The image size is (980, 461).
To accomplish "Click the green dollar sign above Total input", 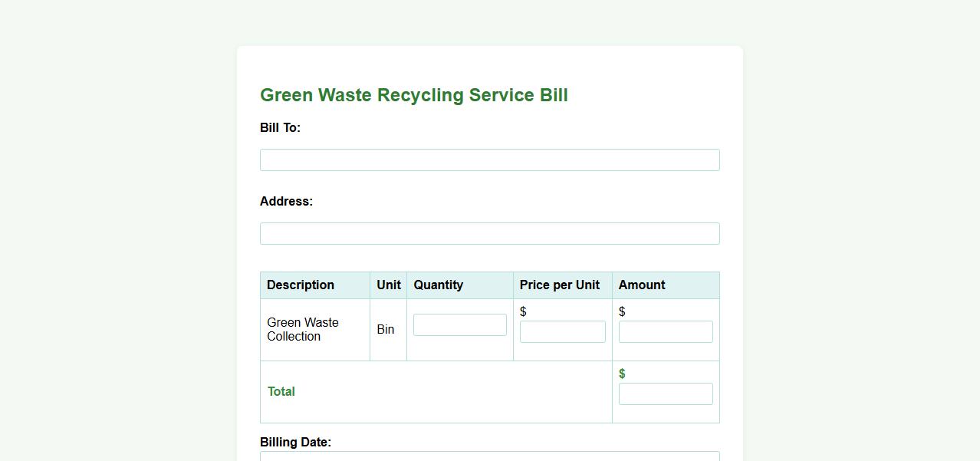I will [x=622, y=374].
